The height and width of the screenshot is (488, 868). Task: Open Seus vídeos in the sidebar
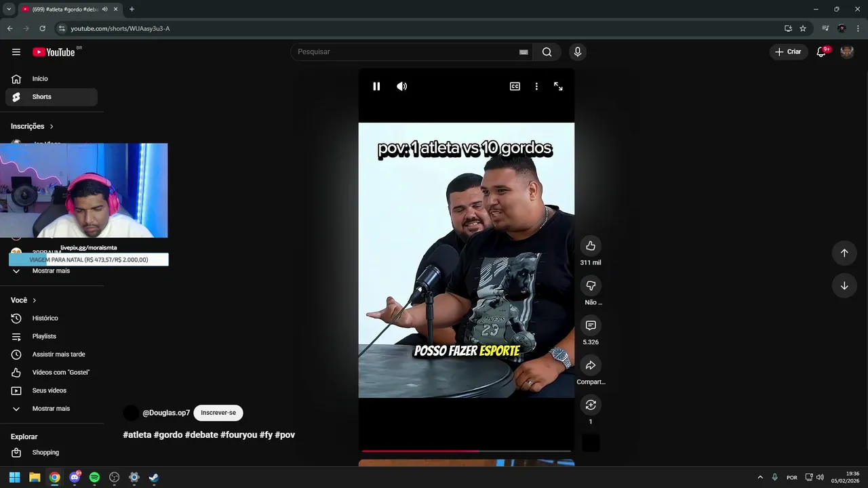52,390
